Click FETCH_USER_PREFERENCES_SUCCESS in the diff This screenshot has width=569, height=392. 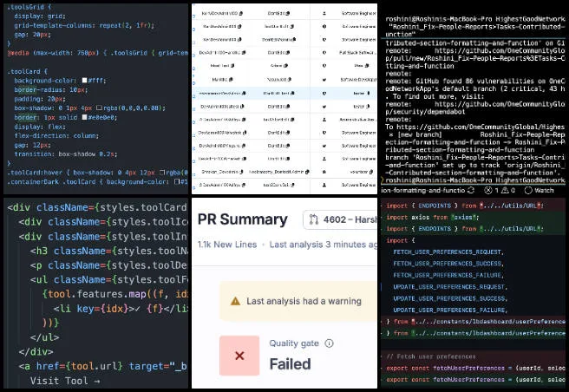click(x=448, y=264)
